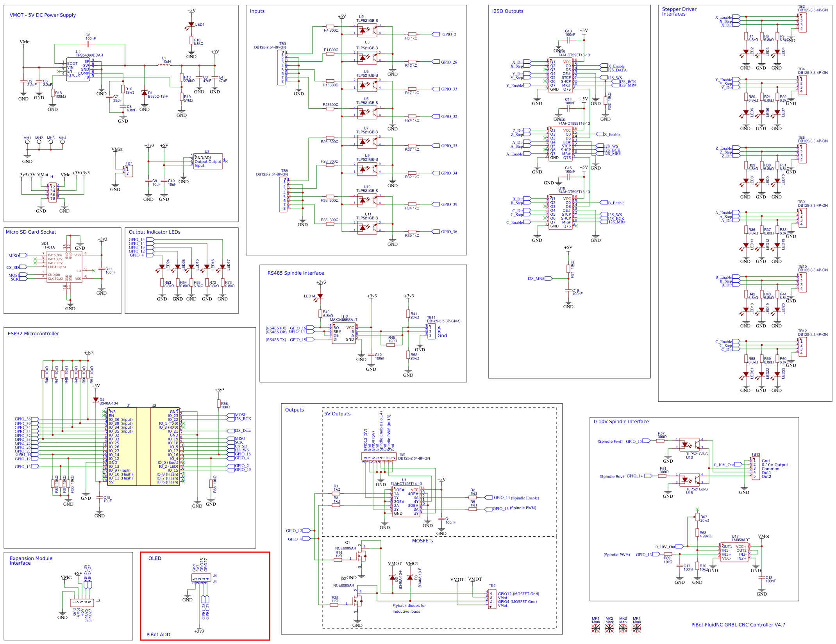Click the 'Output Indicator LEDs' heading
The image size is (836, 644).
coord(154,232)
